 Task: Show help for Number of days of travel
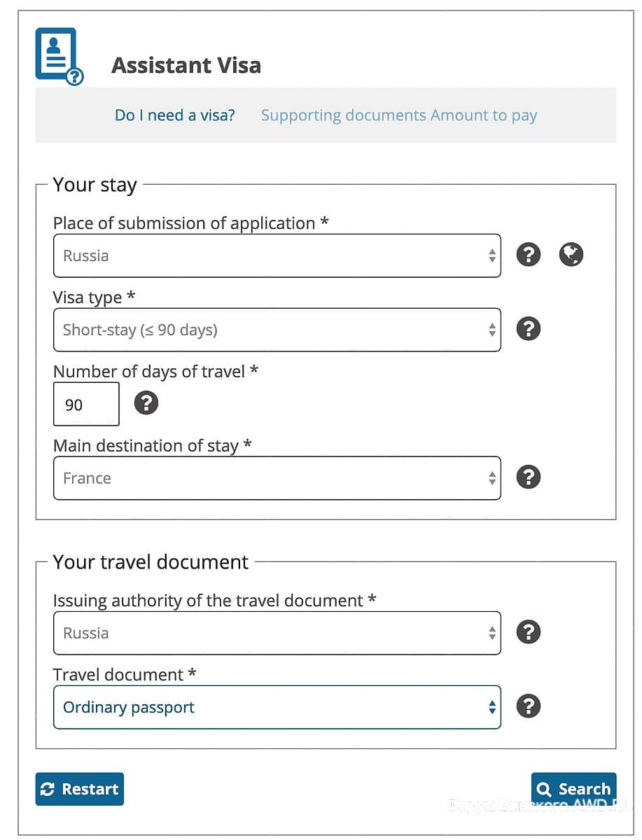point(146,403)
